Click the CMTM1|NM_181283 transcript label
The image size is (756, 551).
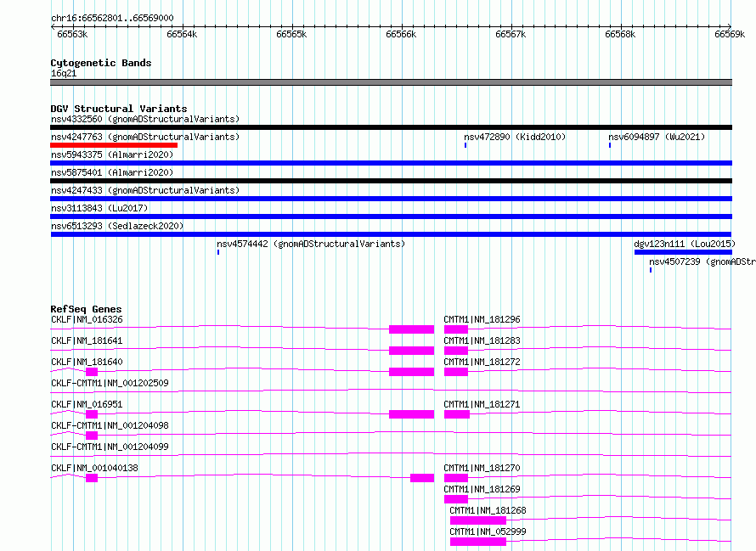(482, 340)
